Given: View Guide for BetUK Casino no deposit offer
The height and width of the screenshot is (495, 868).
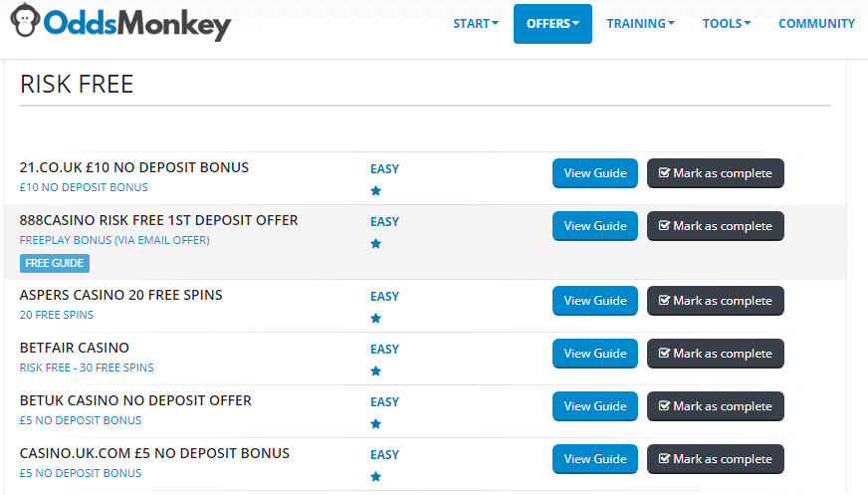Looking at the screenshot, I should pyautogui.click(x=595, y=406).
